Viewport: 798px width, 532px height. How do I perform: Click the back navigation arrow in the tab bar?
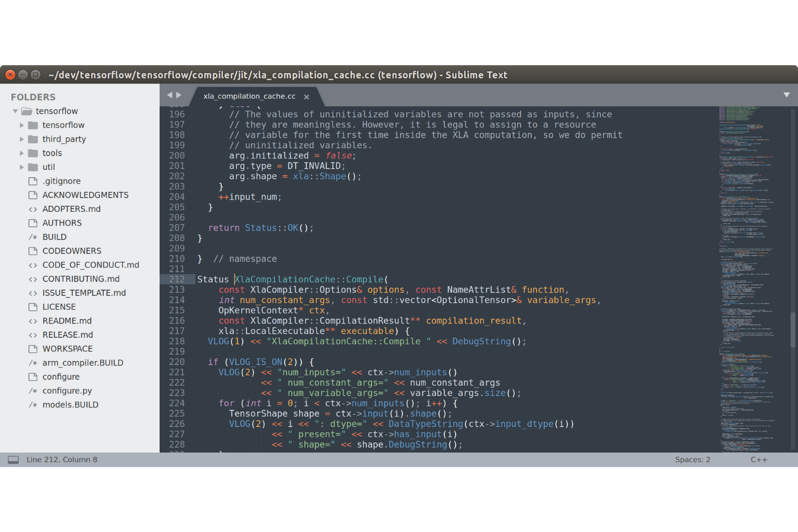(x=169, y=94)
